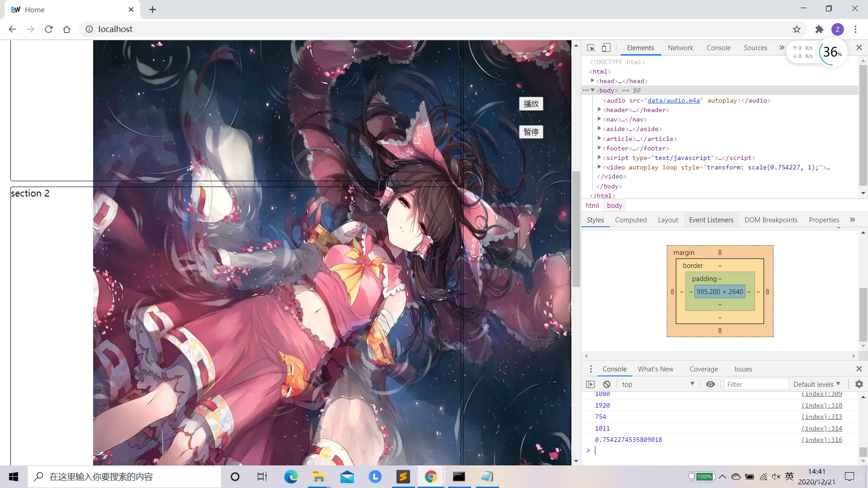
Task: Toggle the console sidebar
Action: [x=590, y=384]
